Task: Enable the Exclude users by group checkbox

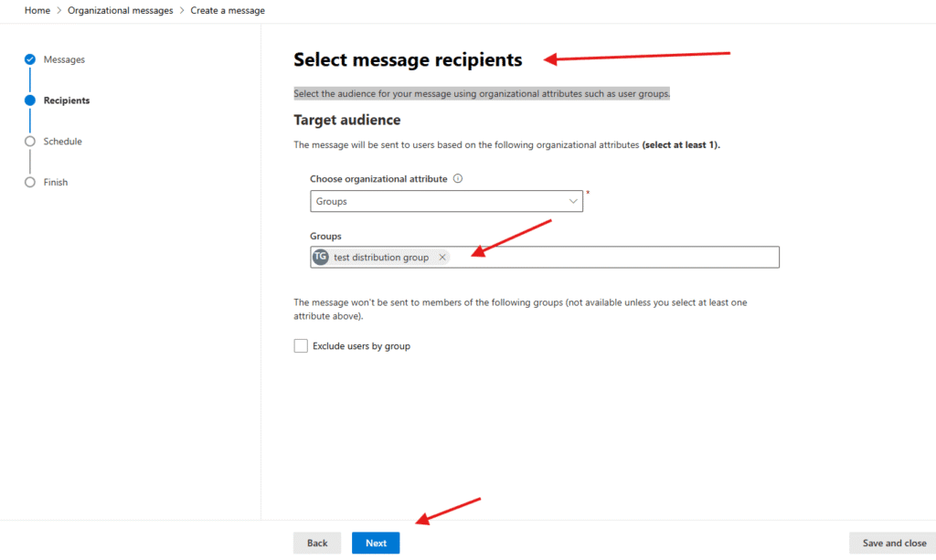Action: 301,346
